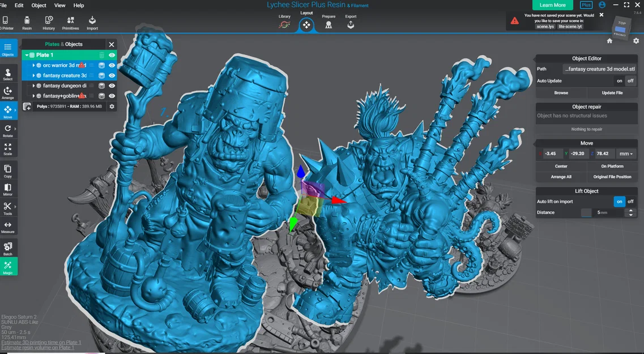Set Auto lift on import to off

coord(631,202)
